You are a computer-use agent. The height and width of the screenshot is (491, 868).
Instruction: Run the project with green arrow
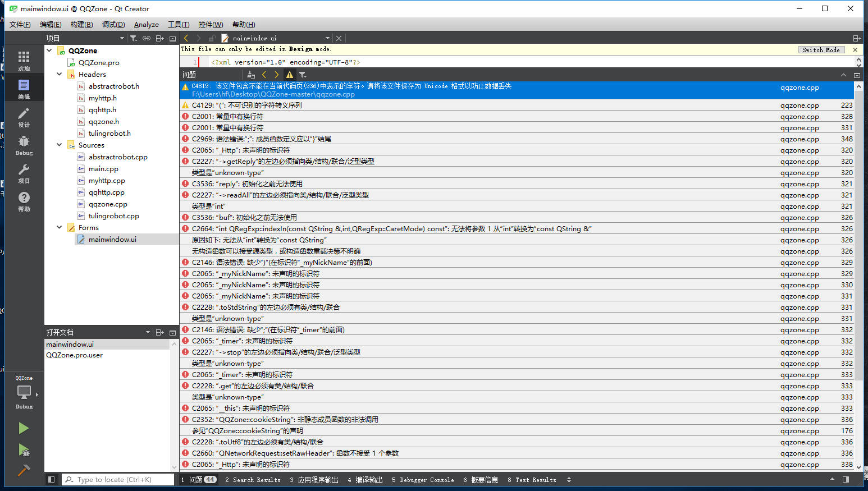coord(24,428)
